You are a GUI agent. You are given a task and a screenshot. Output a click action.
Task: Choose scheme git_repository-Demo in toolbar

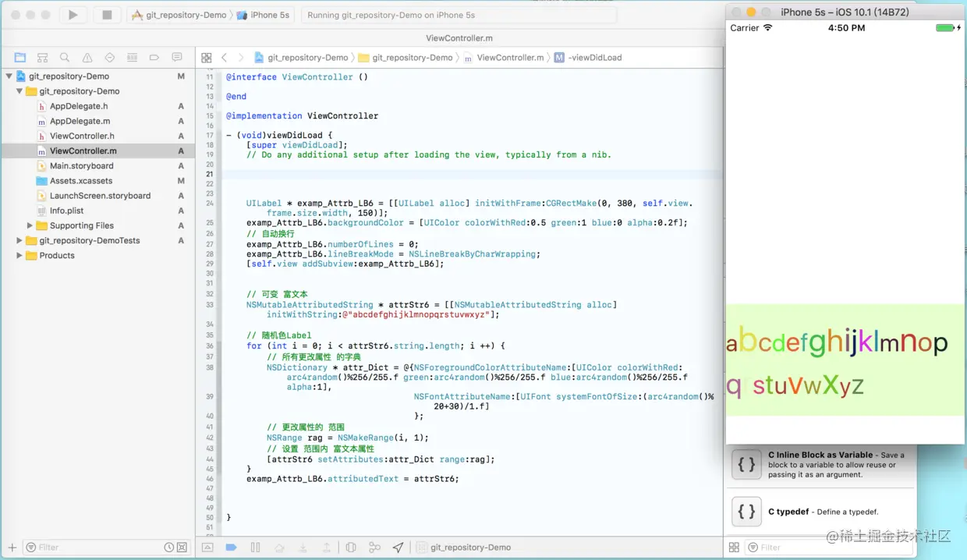click(x=179, y=15)
